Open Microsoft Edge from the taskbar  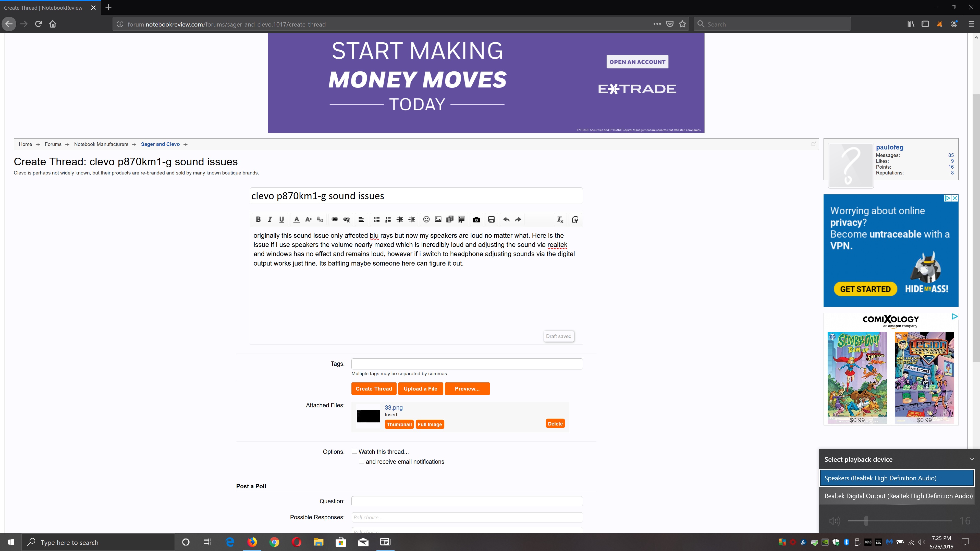click(x=230, y=542)
